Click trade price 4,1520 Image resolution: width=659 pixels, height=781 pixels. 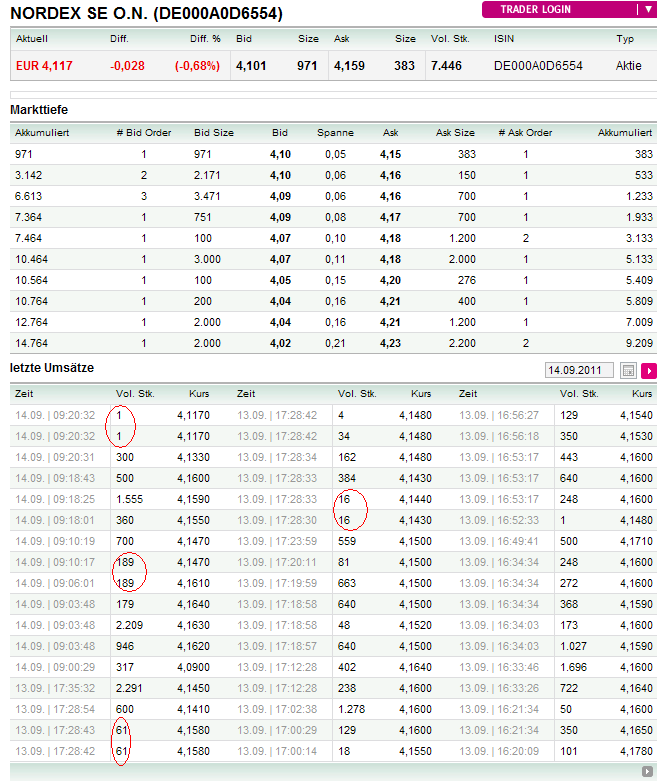click(x=415, y=625)
